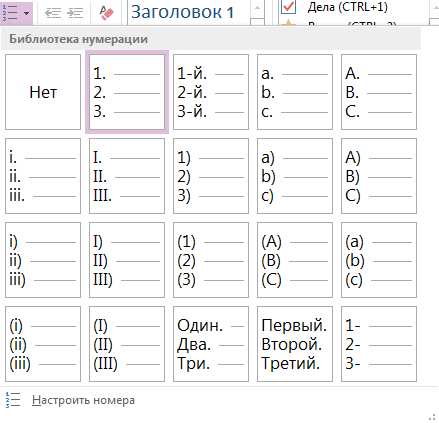Apply Первый. Второй. Третий. numbering
The height and width of the screenshot is (423, 439).
pos(295,344)
